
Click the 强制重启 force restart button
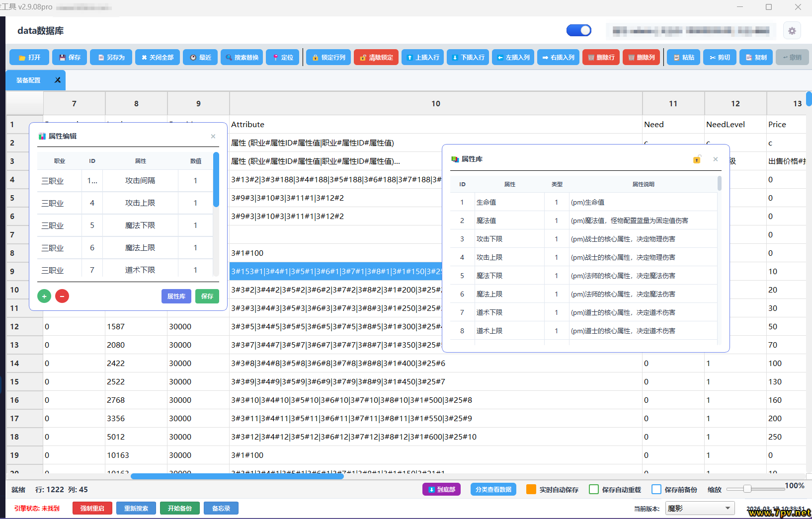[x=92, y=508]
